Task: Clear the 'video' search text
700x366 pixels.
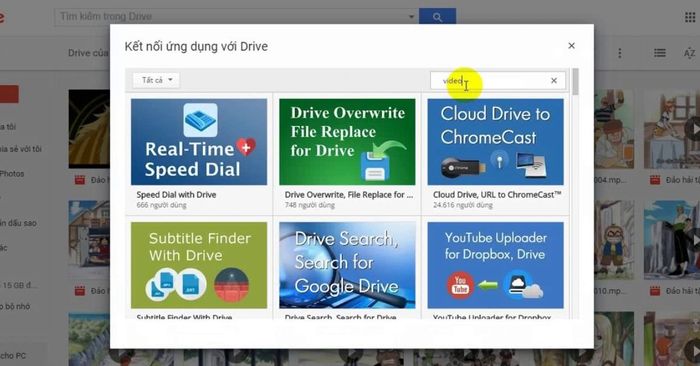Action: click(554, 81)
